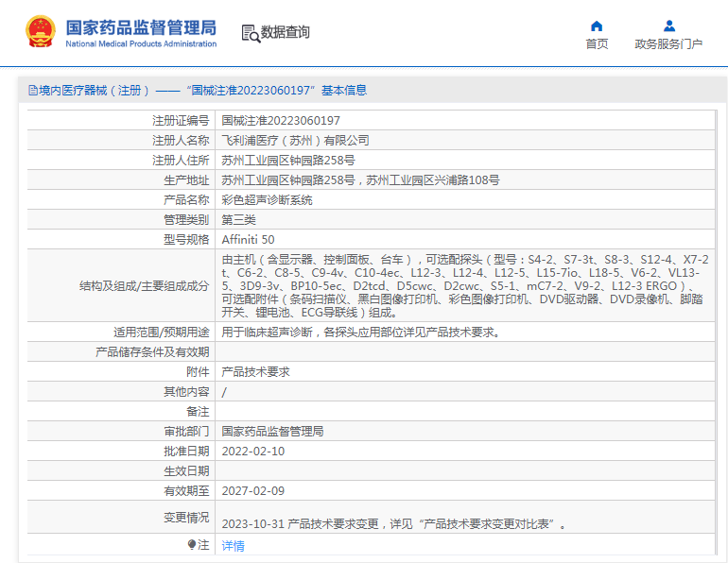Image resolution: width=728 pixels, height=563 pixels.
Task: Click the 结构及组成/主要组成成分 label
Action: [145, 285]
